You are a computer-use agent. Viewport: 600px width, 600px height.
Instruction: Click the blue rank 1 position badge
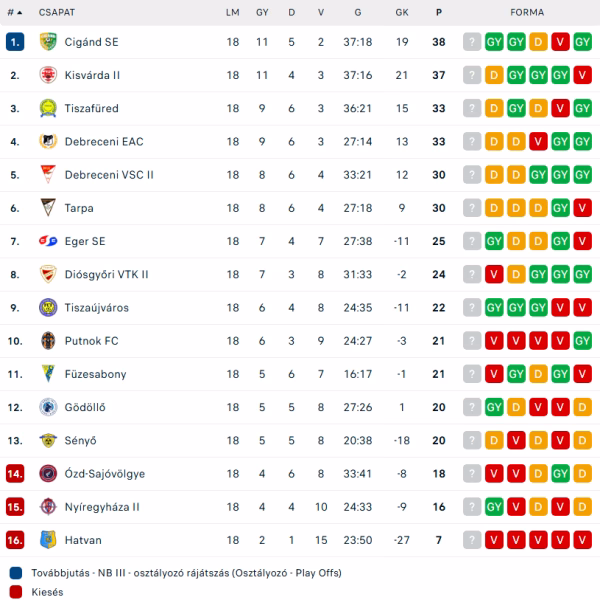pos(15,42)
